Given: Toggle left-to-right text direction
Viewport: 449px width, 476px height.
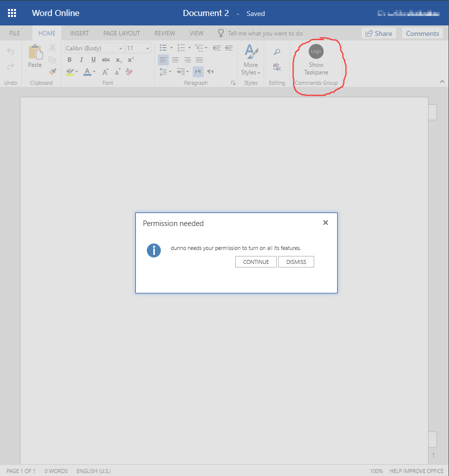Looking at the screenshot, I should (x=198, y=72).
